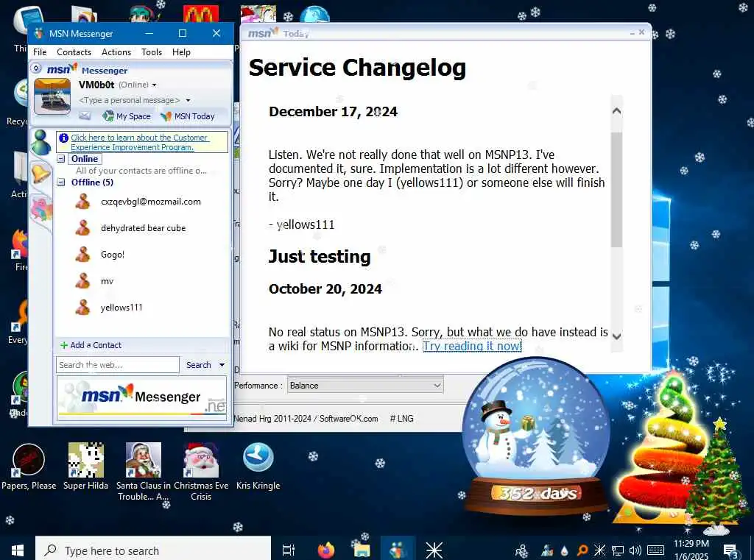Click the orange magnifier tray icon
The width and height of the screenshot is (754, 560).
[582, 550]
